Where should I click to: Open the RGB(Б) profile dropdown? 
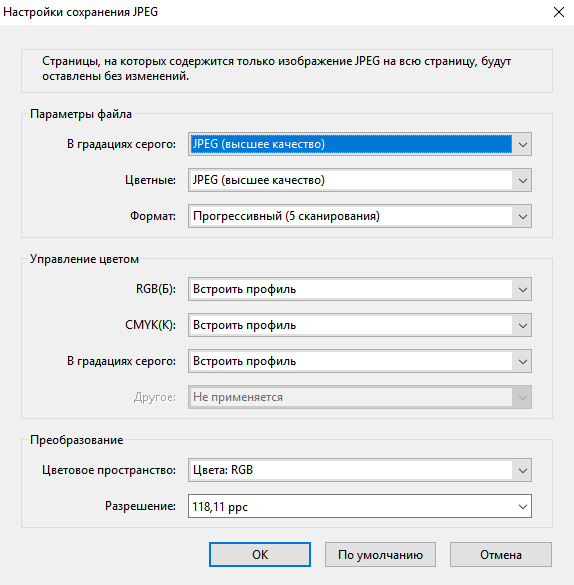pyautogui.click(x=360, y=289)
